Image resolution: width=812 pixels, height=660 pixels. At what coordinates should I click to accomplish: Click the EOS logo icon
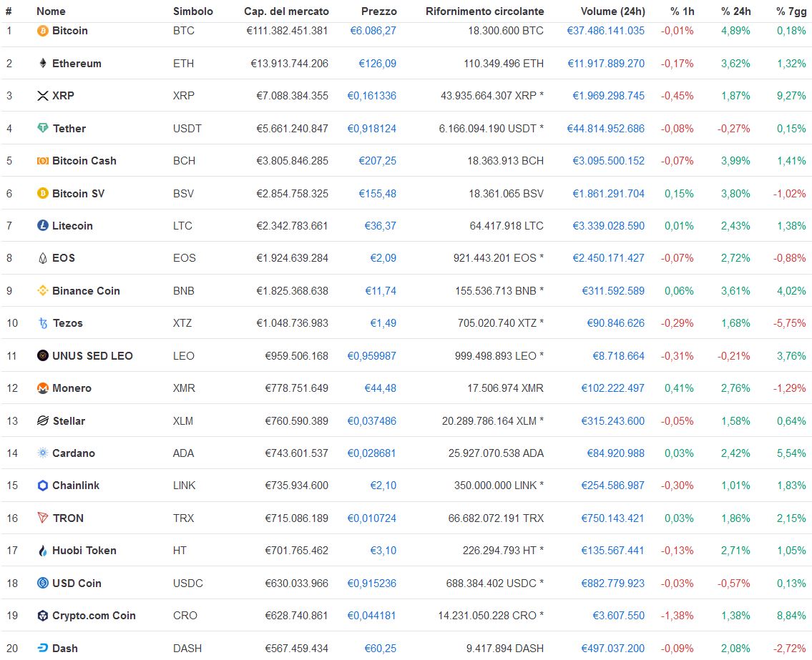tap(42, 258)
